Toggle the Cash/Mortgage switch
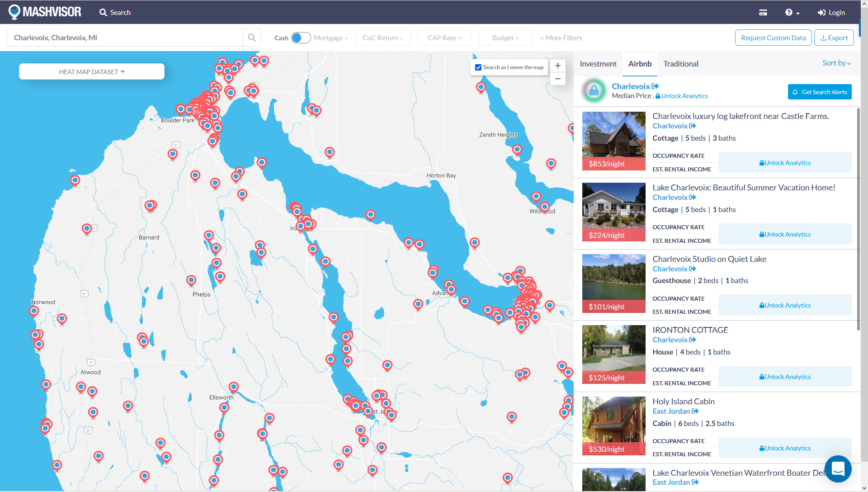 coord(301,38)
